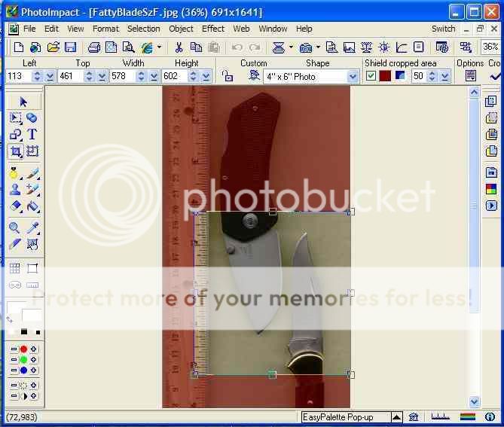This screenshot has height=427, width=504.
Task: Select the Text tool
Action: point(32,135)
